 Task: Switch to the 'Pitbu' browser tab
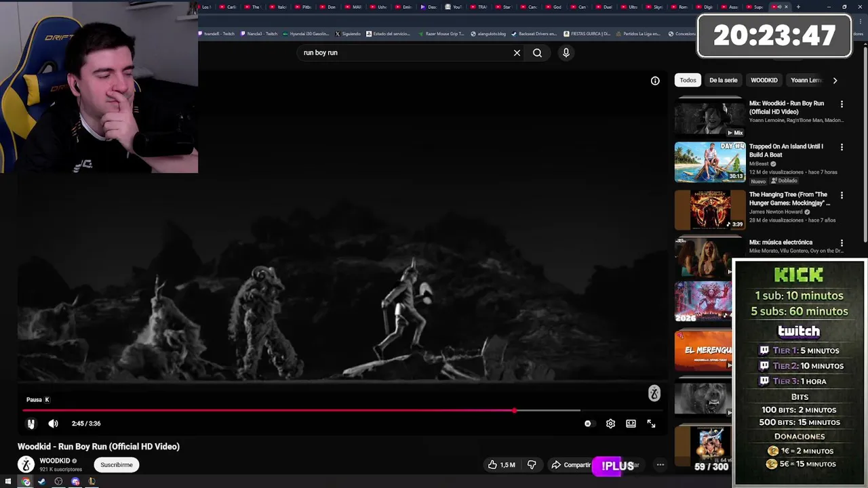tap(304, 7)
